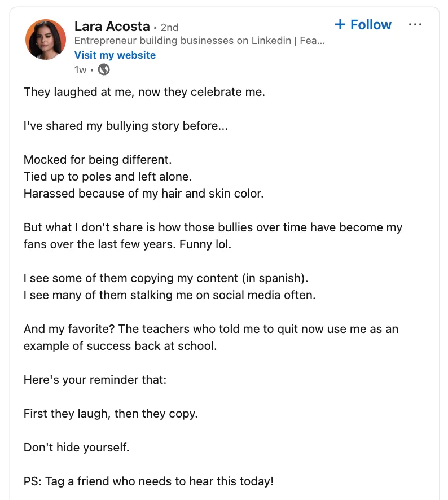This screenshot has width=448, height=500.
Task: Click the PS: Tag a friend line
Action: [x=148, y=482]
